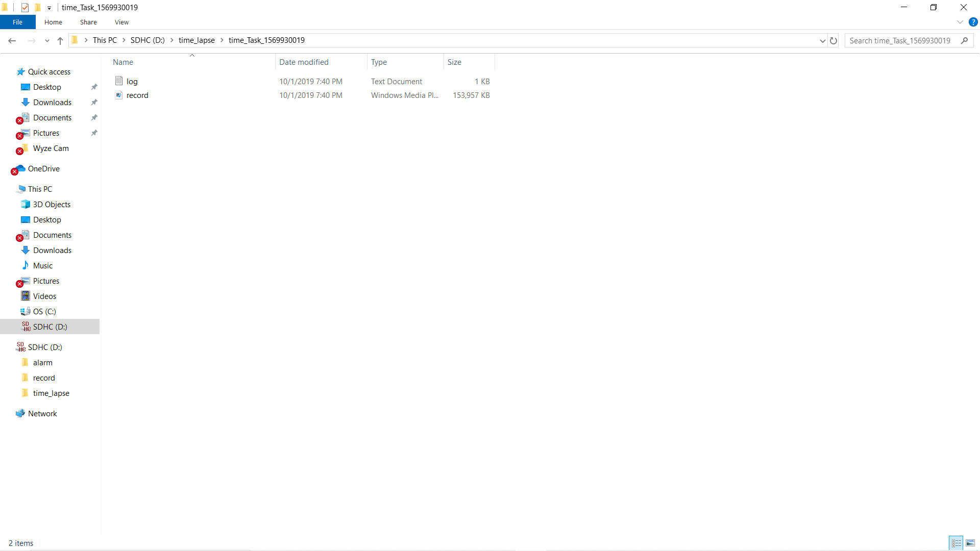The image size is (980, 551).
Task: Select the log text document icon
Action: (x=119, y=81)
